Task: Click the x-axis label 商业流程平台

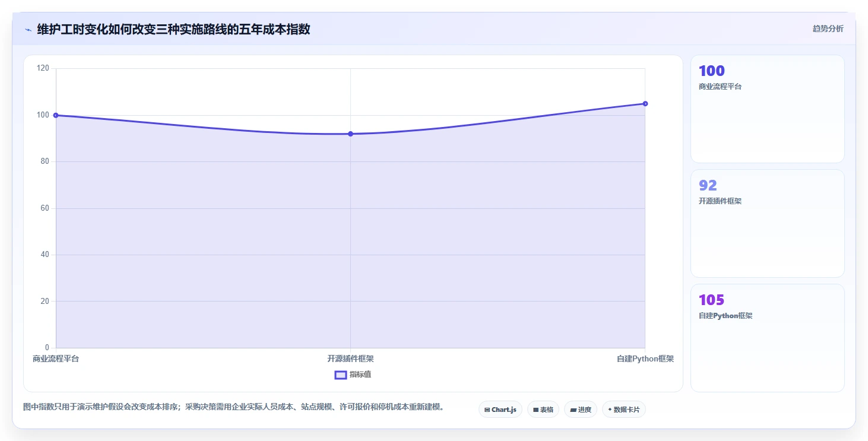Action: point(56,358)
